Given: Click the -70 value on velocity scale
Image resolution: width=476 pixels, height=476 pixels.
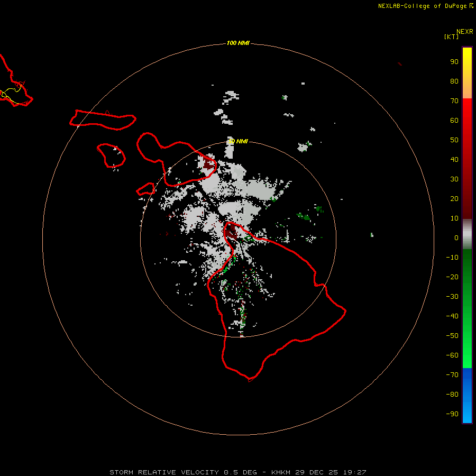Looking at the screenshot, I should [x=452, y=375].
